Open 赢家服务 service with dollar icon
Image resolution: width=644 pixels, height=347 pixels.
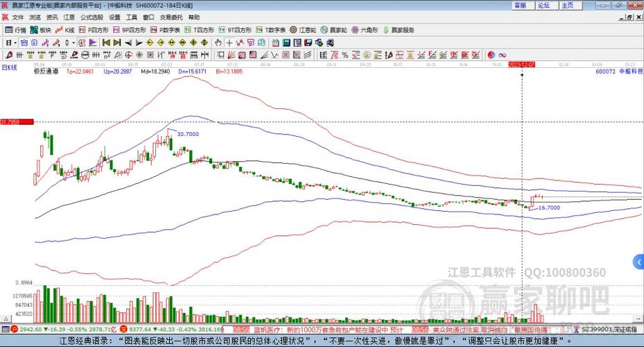click(399, 30)
